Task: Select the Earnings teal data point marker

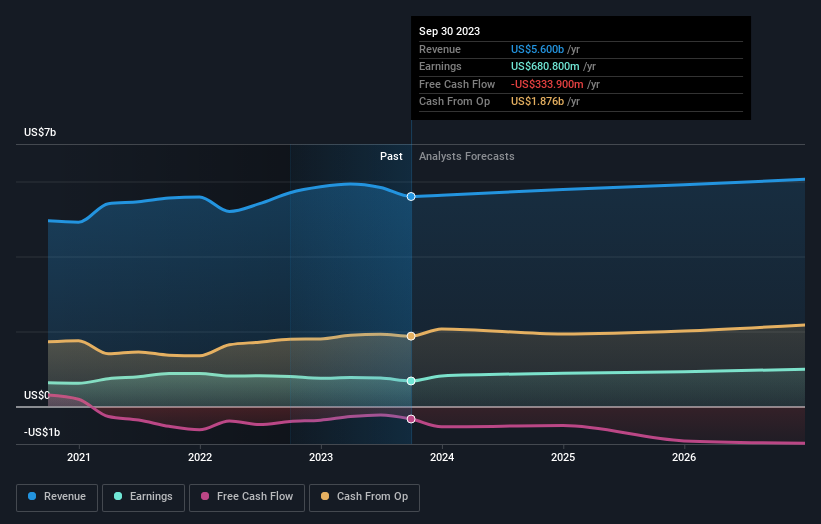Action: pyautogui.click(x=411, y=381)
